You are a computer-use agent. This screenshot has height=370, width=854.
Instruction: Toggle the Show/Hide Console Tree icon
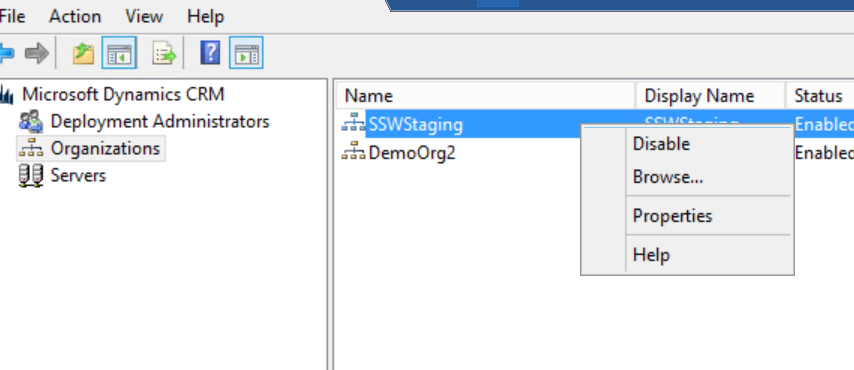tap(119, 53)
